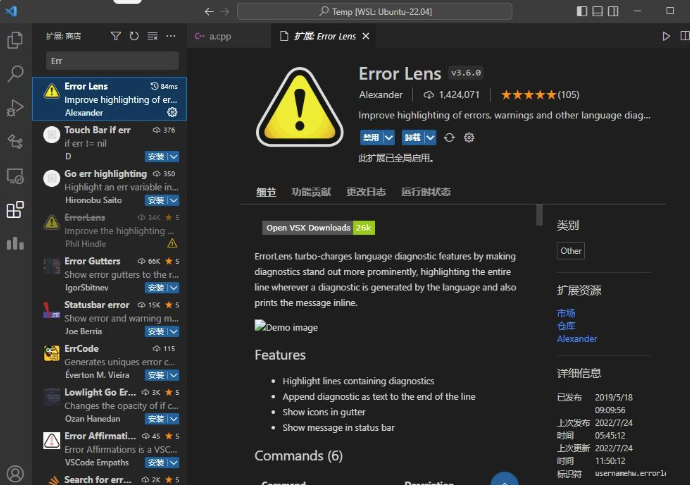The width and height of the screenshot is (690, 485).
Task: Click the sync icon beside uninstall button
Action: tap(449, 138)
